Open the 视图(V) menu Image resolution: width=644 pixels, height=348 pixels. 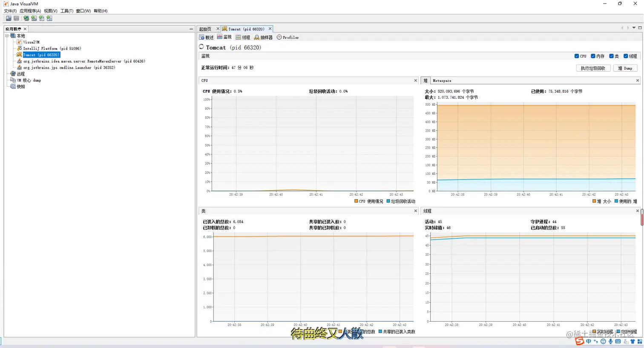(51, 11)
